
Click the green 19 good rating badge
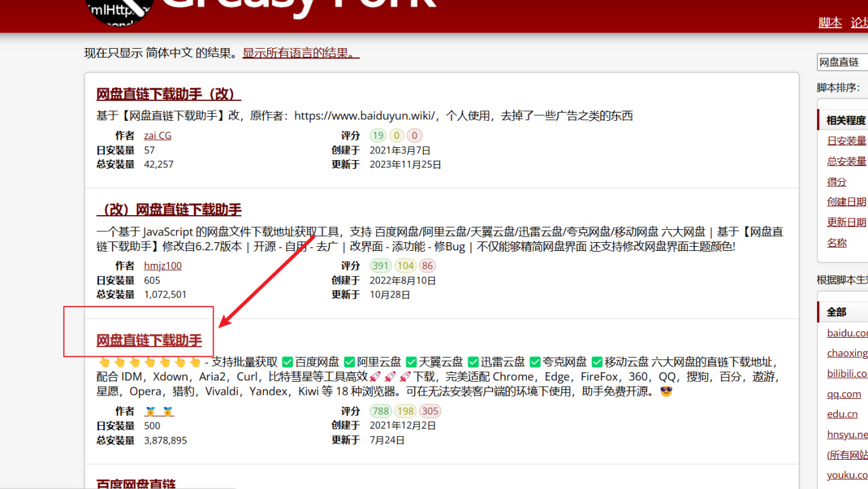378,136
